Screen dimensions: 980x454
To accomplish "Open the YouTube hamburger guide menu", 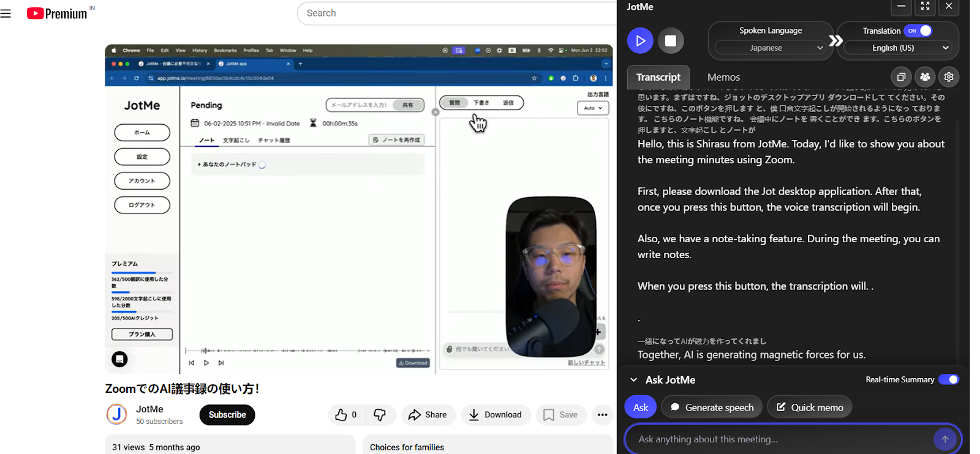I will click(x=6, y=13).
